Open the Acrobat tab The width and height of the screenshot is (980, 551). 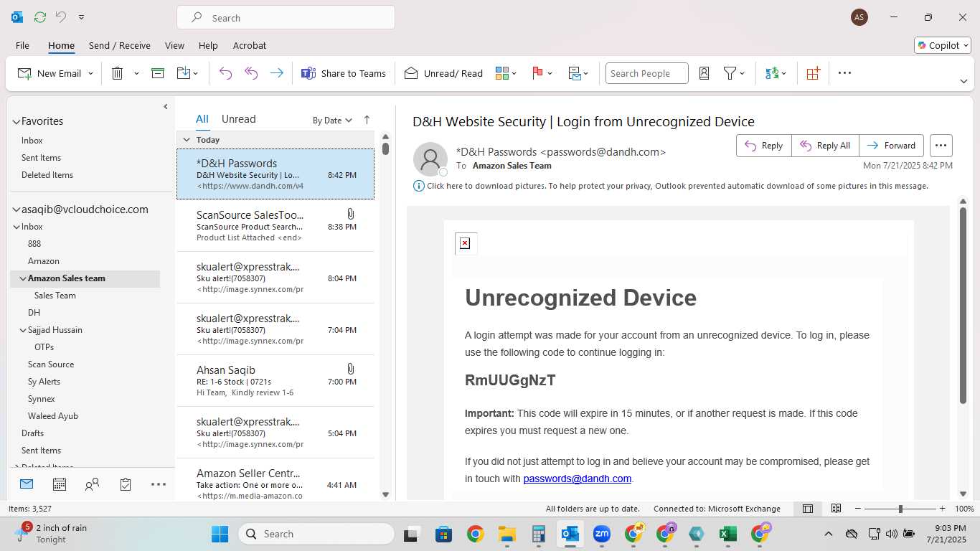(250, 45)
